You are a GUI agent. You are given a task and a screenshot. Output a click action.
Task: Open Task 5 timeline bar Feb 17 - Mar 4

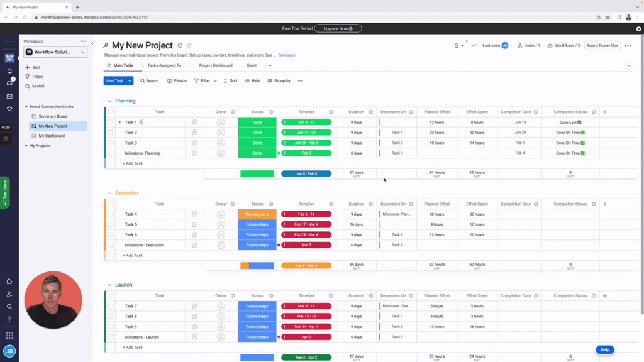coord(306,224)
